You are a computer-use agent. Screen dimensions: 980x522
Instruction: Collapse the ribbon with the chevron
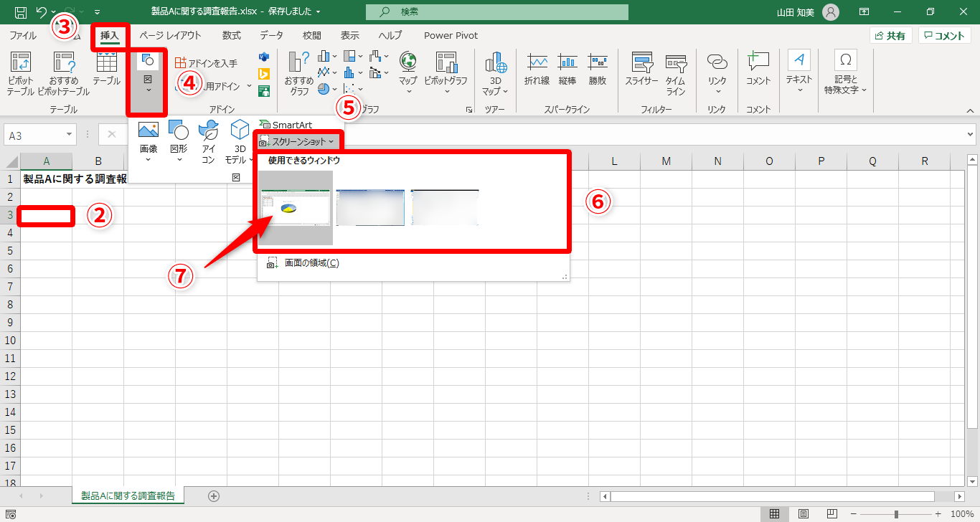970,110
